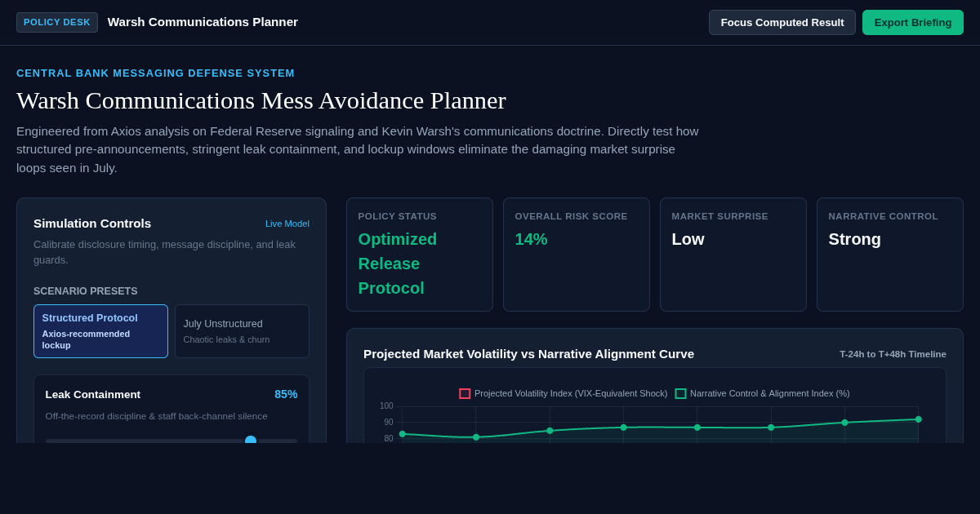Export the briefing
This screenshot has width=980, height=514.
[912, 22]
